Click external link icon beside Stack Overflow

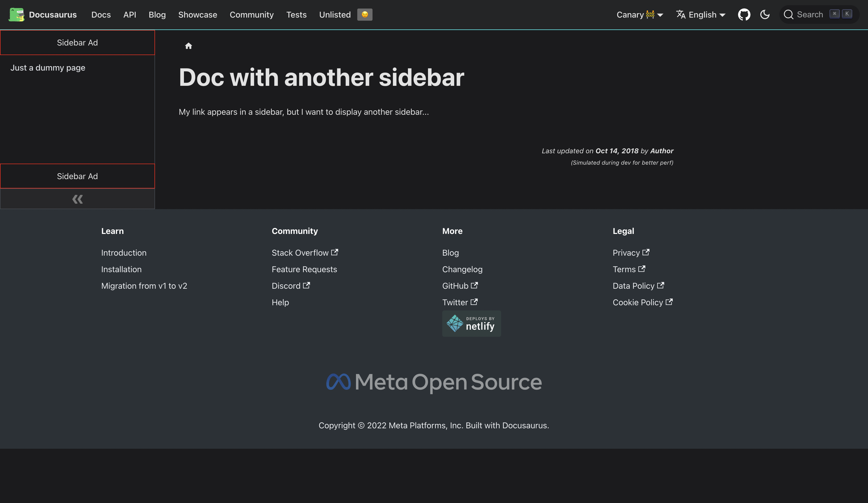(x=335, y=252)
